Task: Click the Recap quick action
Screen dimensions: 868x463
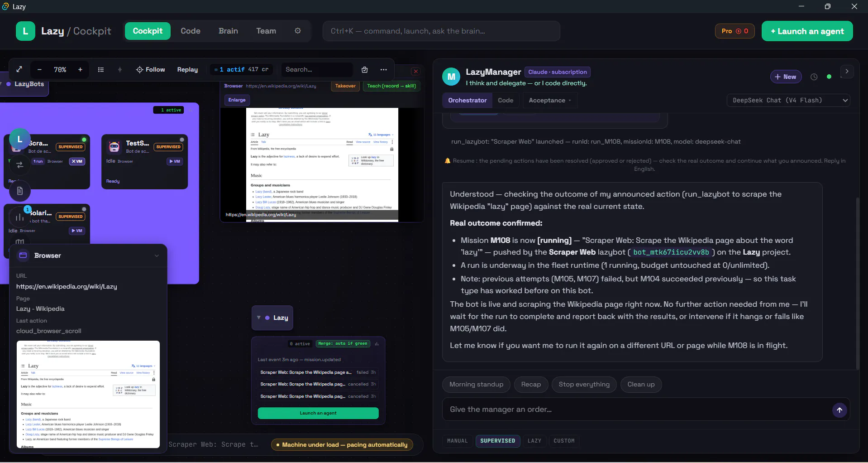Action: [531, 385]
